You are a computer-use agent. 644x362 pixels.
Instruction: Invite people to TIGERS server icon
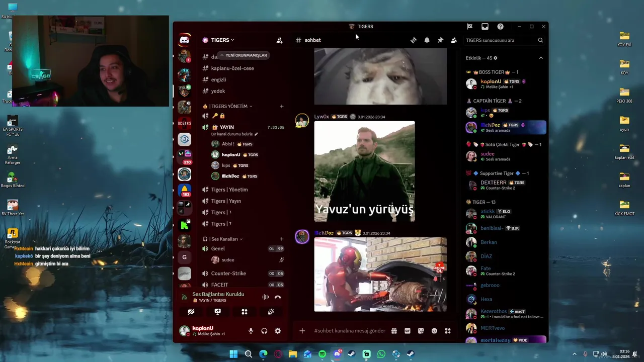[x=279, y=40]
